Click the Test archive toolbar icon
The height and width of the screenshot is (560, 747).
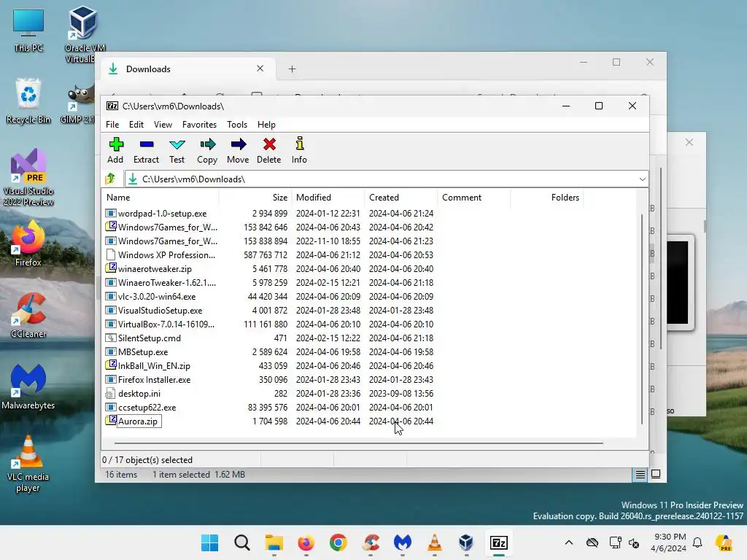click(177, 150)
